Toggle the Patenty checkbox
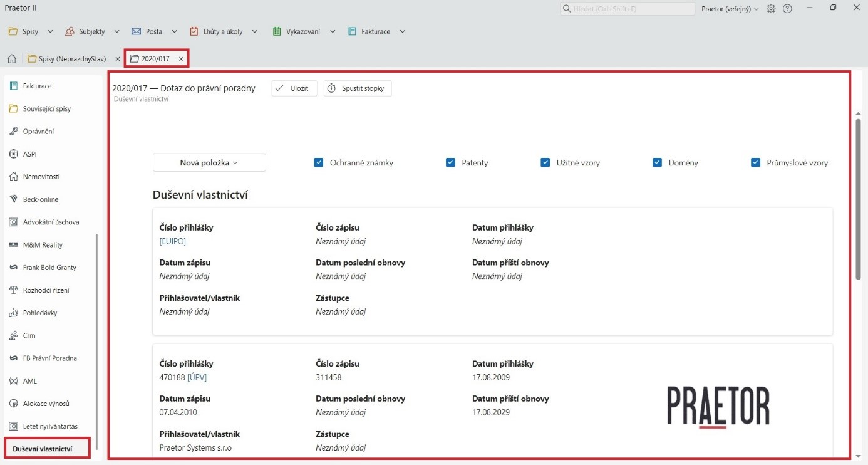 pyautogui.click(x=450, y=163)
